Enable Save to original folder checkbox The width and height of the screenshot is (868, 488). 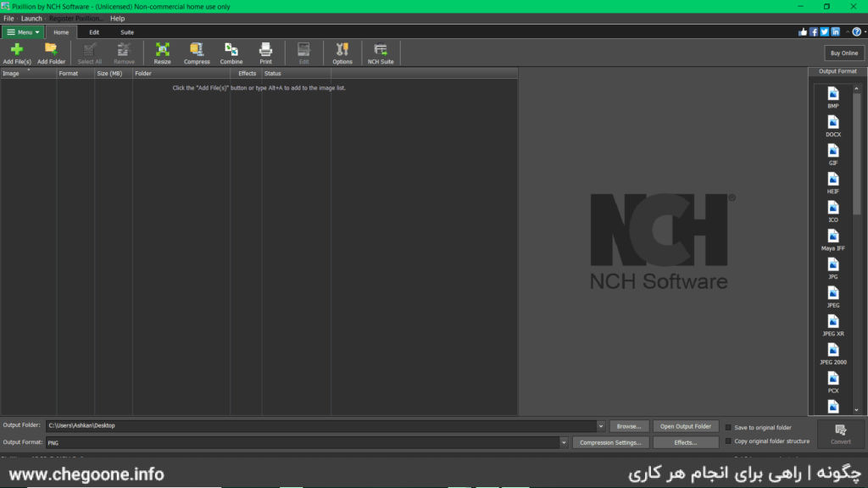pos(728,428)
